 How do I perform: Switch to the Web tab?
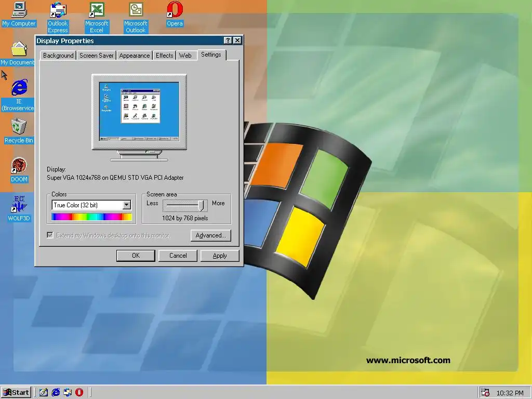pos(185,56)
